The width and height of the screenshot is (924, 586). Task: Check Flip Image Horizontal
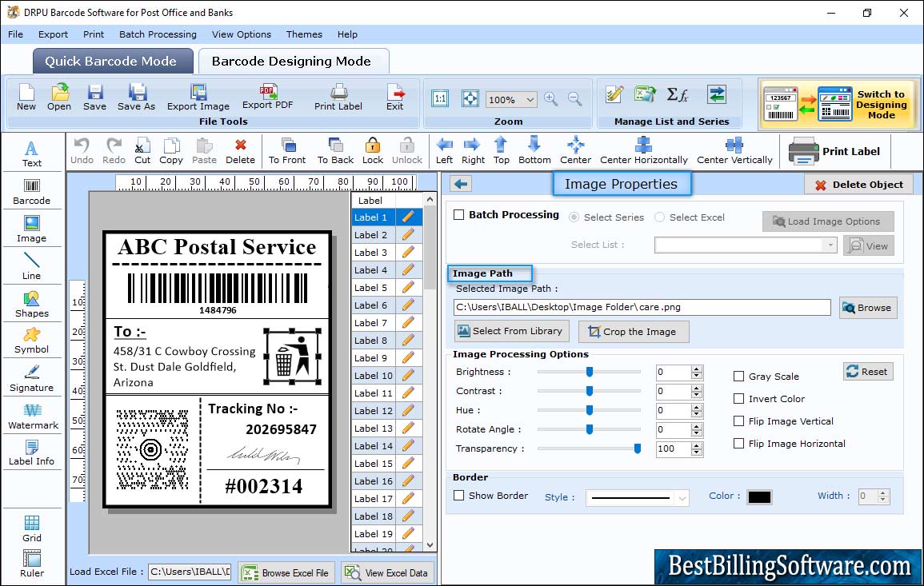[x=738, y=444]
